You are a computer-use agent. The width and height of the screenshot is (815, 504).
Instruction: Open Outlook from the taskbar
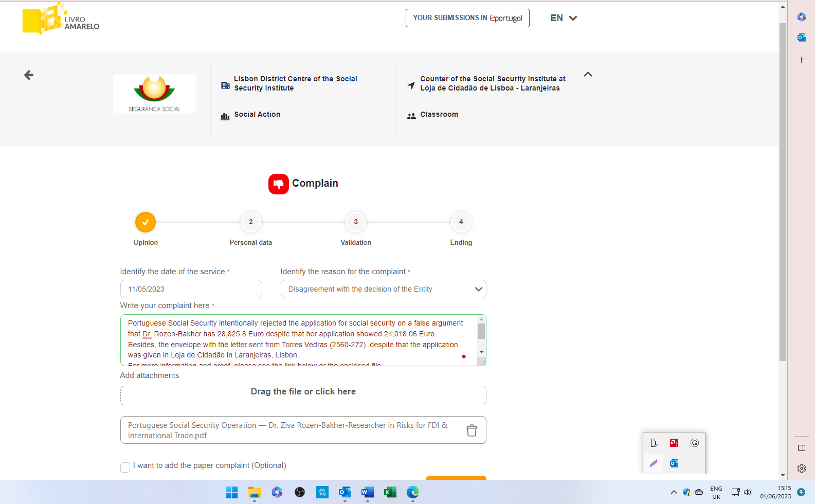(345, 492)
